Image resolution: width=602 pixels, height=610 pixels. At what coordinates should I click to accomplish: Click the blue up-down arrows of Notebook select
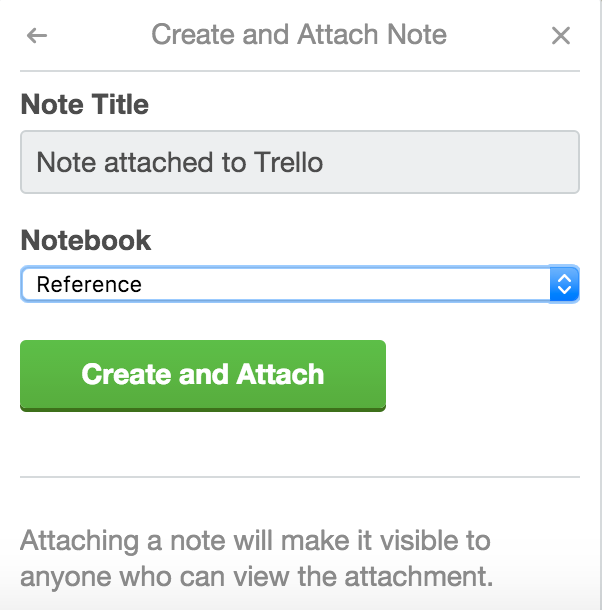564,284
